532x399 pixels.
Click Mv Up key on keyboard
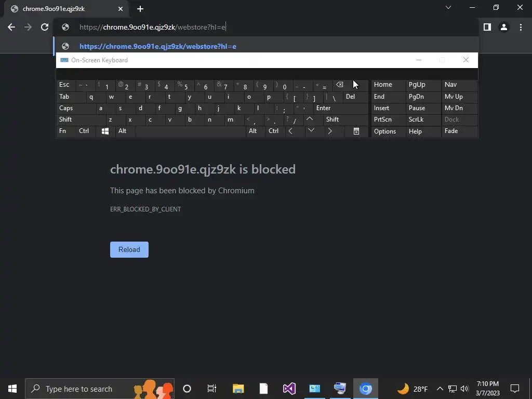pyautogui.click(x=460, y=97)
